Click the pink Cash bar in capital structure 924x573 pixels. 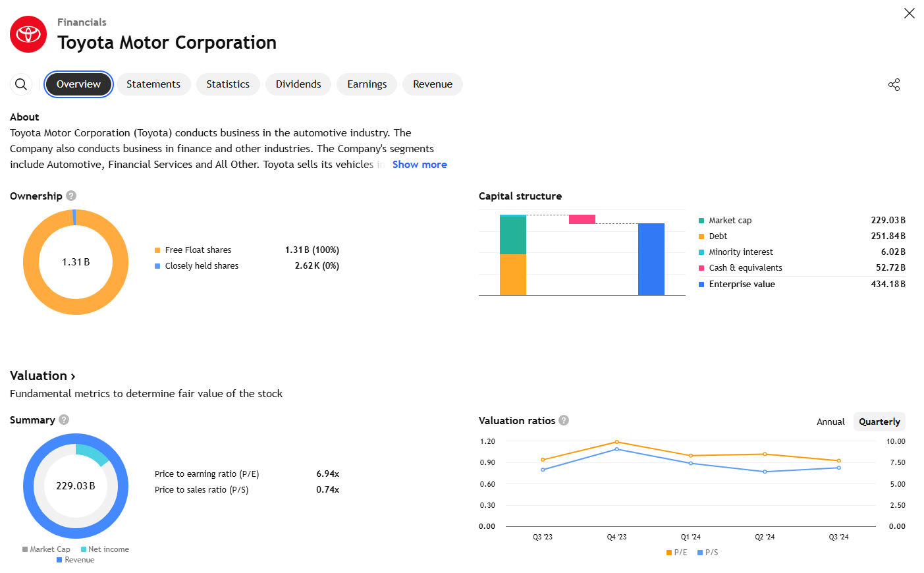[x=582, y=219]
